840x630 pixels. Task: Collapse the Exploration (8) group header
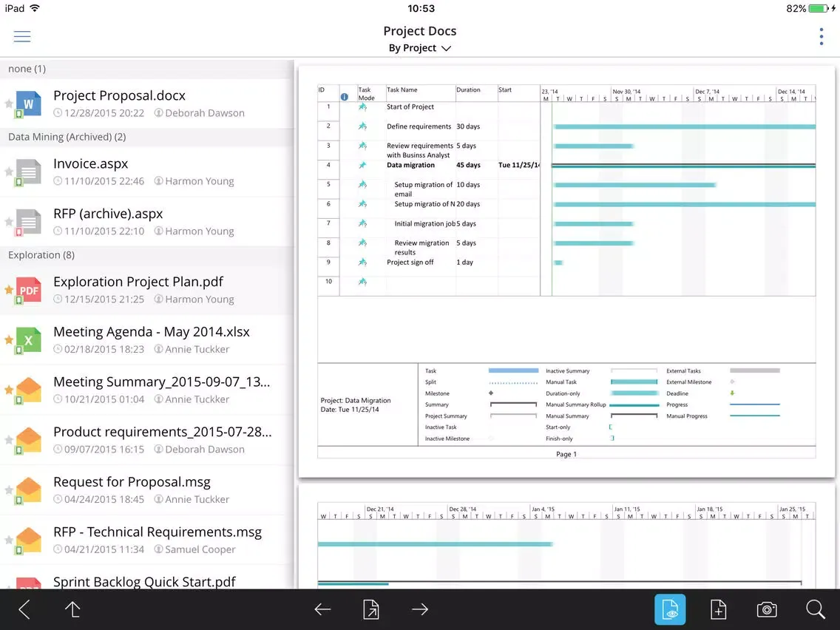[147, 255]
